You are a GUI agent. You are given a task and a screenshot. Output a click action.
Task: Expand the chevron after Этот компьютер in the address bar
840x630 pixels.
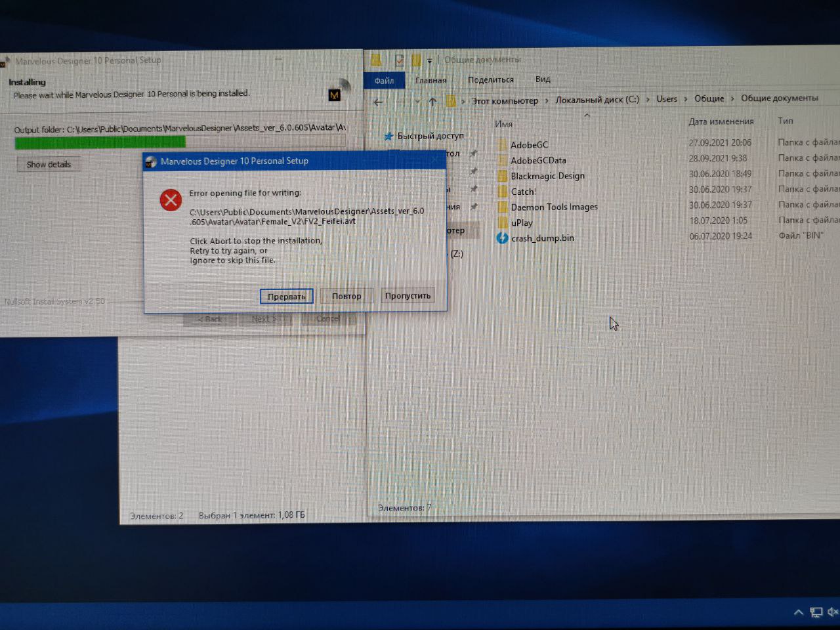(x=546, y=100)
